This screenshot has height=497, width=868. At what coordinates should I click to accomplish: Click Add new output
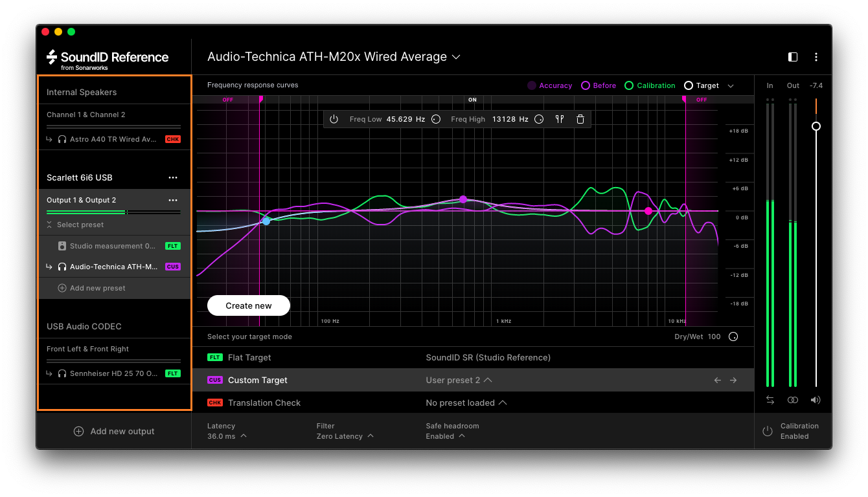pos(114,431)
